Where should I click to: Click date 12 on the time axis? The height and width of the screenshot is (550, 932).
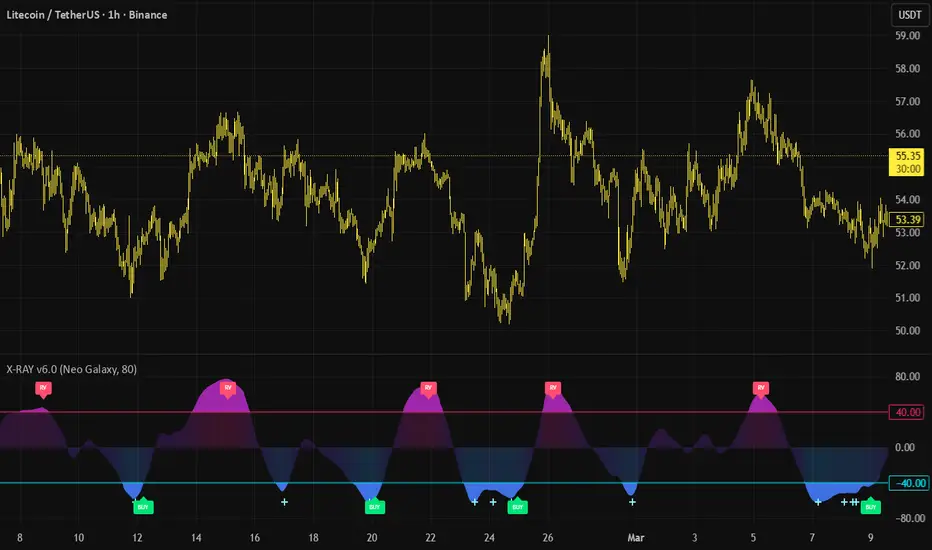(x=137, y=538)
